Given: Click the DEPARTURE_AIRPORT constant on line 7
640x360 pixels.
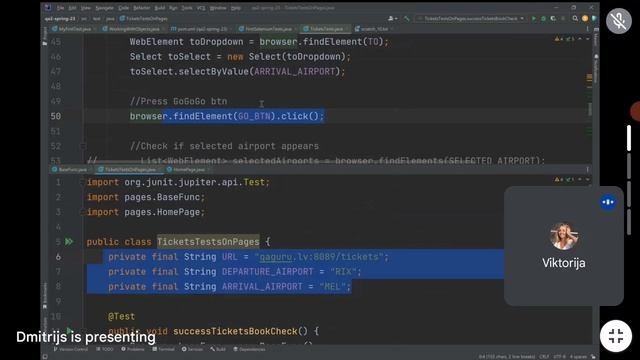Looking at the screenshot, I should tap(267, 272).
